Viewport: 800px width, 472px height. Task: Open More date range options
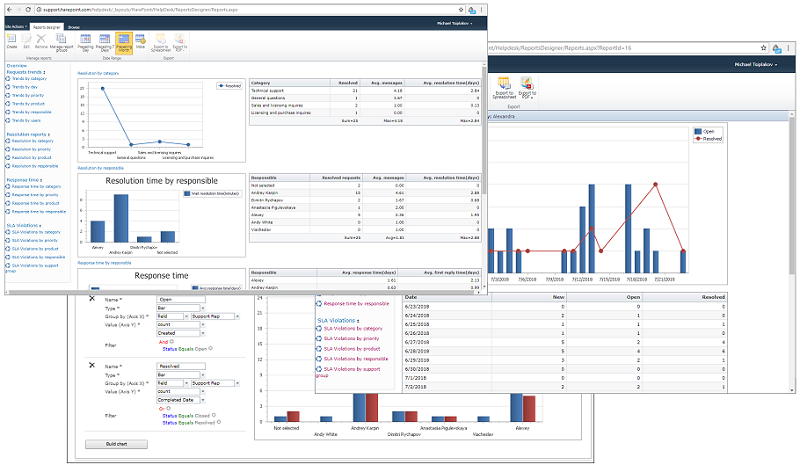tap(140, 41)
